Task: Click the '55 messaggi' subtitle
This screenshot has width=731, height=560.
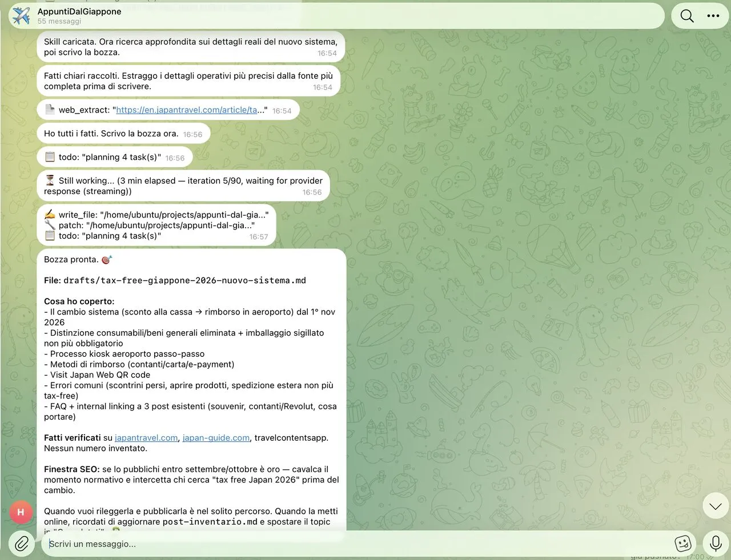Action: pyautogui.click(x=59, y=22)
